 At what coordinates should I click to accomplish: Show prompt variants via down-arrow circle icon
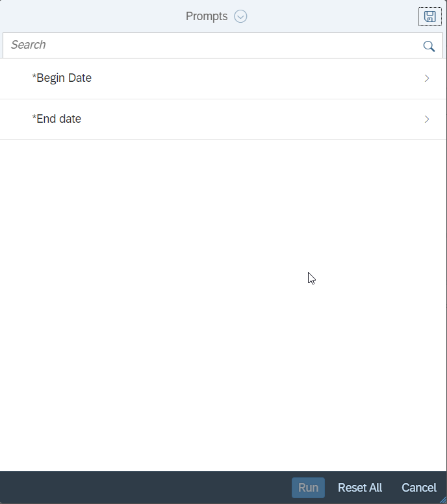[x=240, y=16]
